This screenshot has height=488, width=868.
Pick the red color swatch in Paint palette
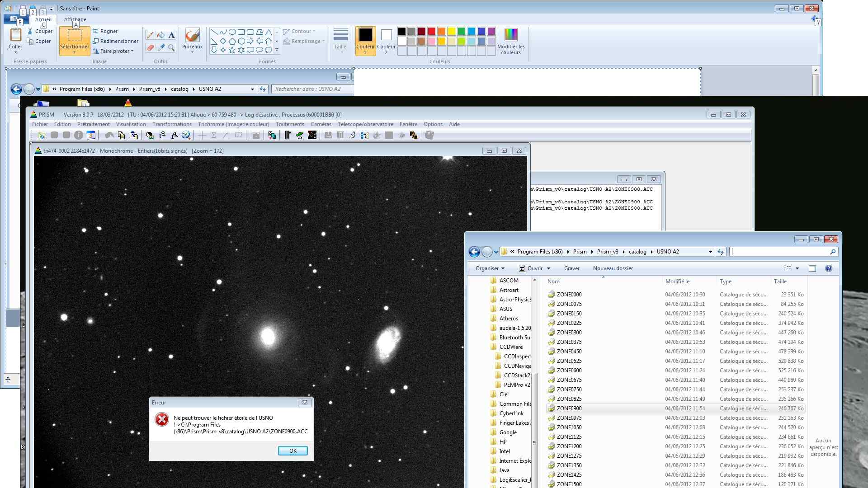pyautogui.click(x=431, y=31)
